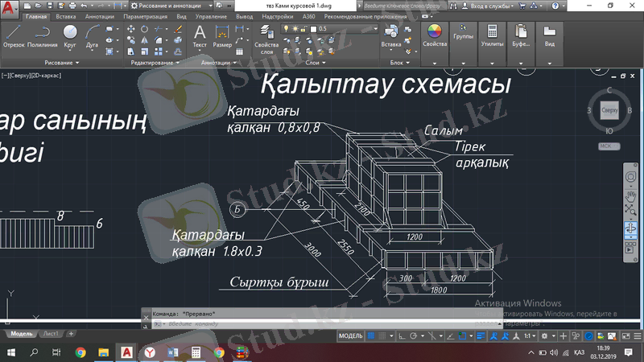The image size is (644, 362).
Task: Toggle lineweight display in status bar
Action: [480, 335]
